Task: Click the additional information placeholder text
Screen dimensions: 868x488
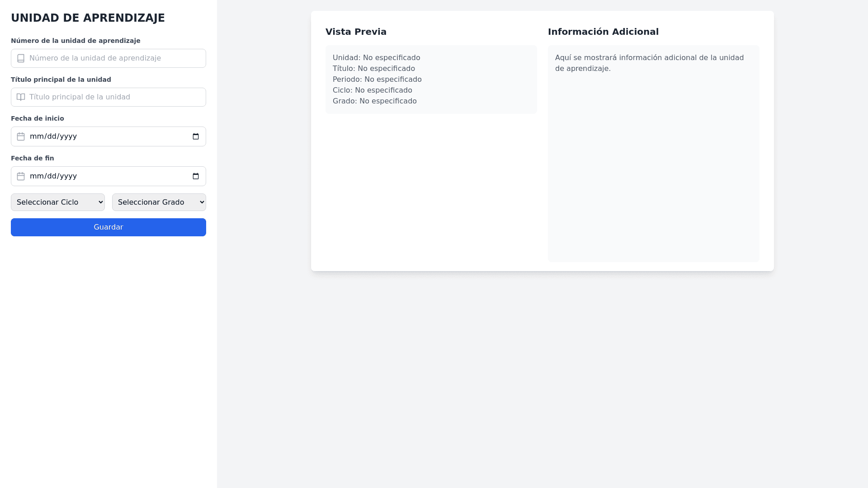Action: 649,63
